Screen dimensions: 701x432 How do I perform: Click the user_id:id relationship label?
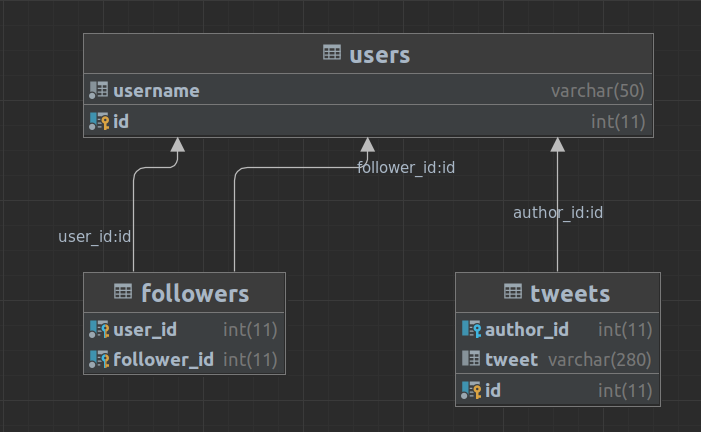[95, 237]
